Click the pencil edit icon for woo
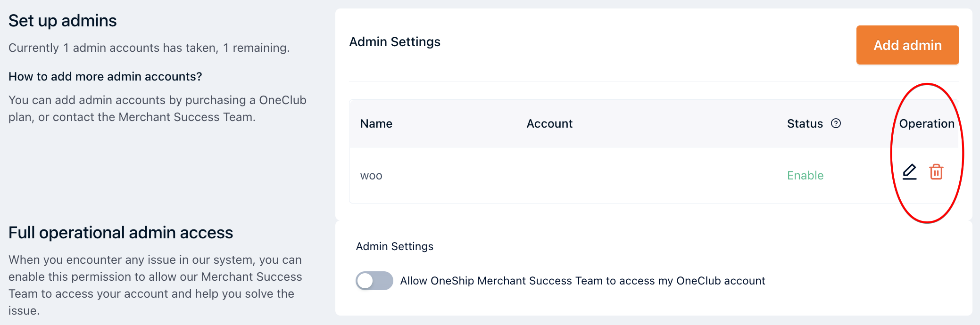Screen dimensions: 980x325 click(909, 172)
